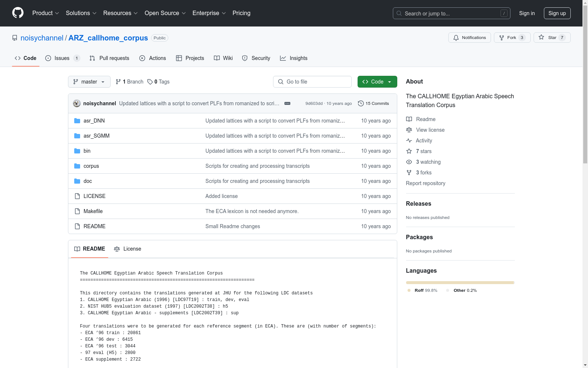Click Report repository link
The height and width of the screenshot is (368, 588).
pyautogui.click(x=426, y=183)
